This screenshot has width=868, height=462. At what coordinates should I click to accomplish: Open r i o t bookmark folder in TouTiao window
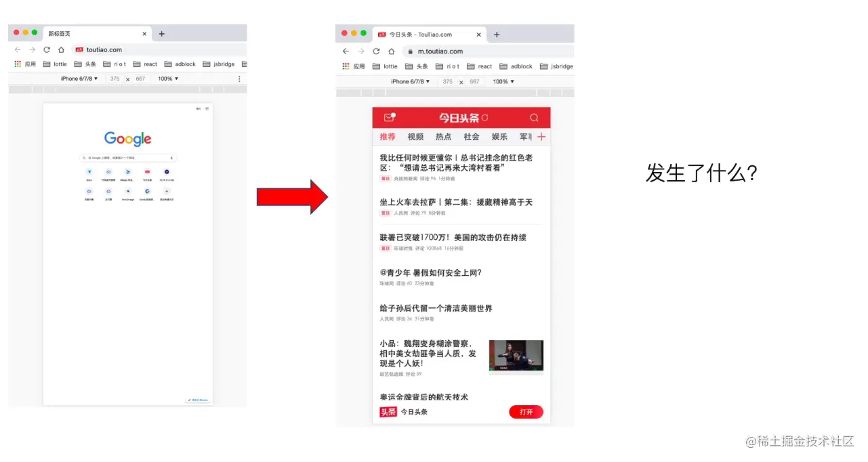coord(448,66)
